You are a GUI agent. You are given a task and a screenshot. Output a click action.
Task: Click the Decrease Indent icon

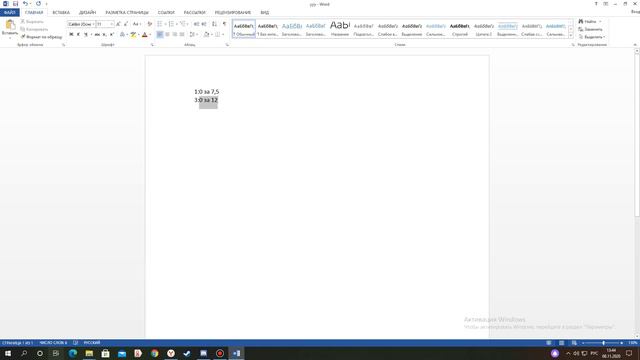pyautogui.click(x=196, y=24)
